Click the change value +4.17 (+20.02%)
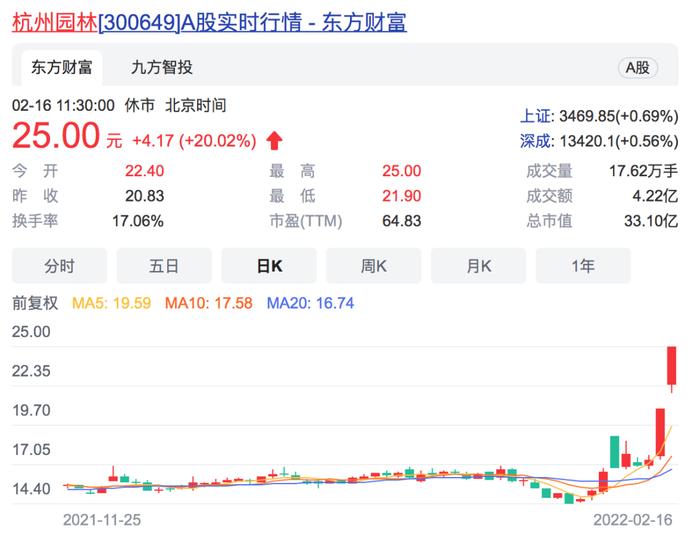This screenshot has width=700, height=536. 194,141
